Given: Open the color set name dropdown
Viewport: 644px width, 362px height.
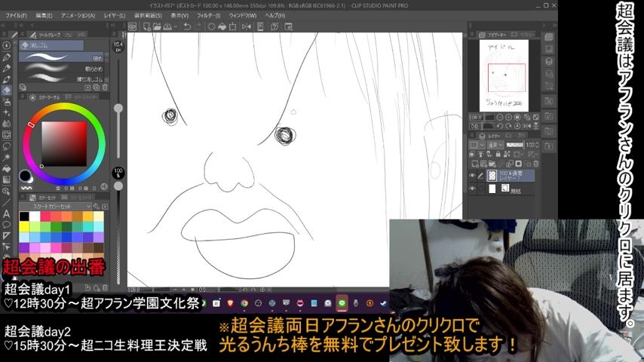Looking at the screenshot, I should [57, 207].
